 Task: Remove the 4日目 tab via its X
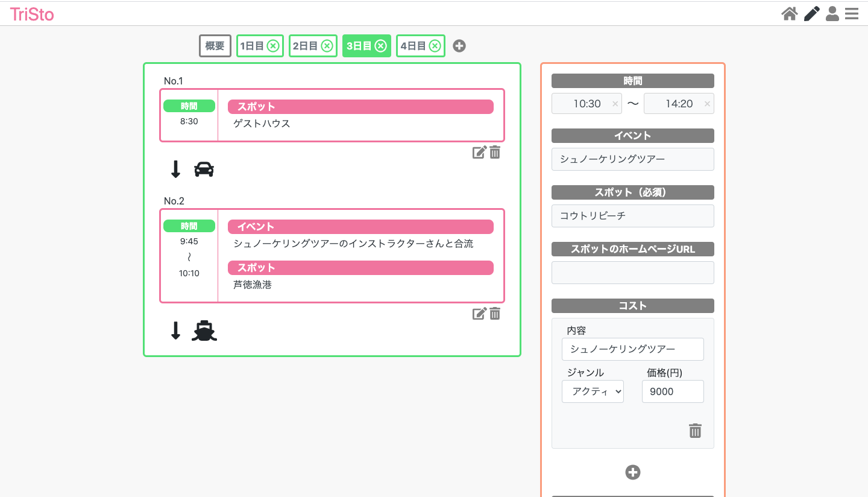tap(435, 46)
